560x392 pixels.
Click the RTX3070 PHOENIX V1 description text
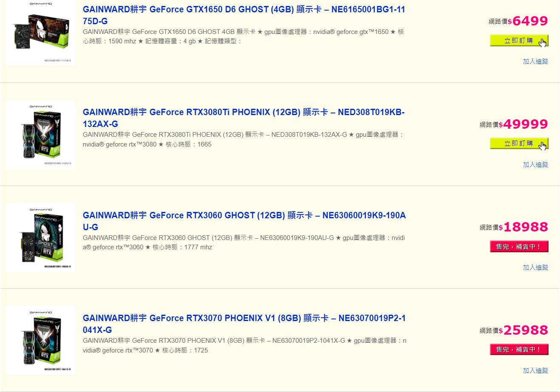(244, 345)
